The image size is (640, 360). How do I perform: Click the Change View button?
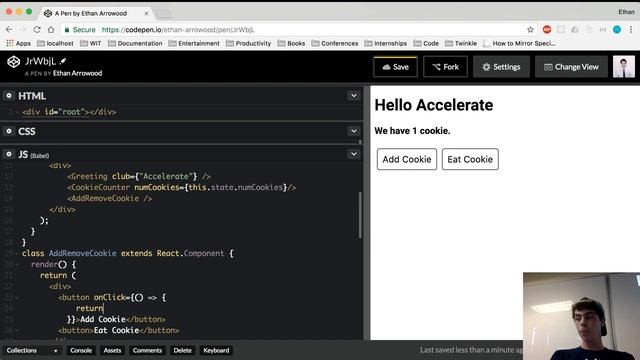click(571, 67)
